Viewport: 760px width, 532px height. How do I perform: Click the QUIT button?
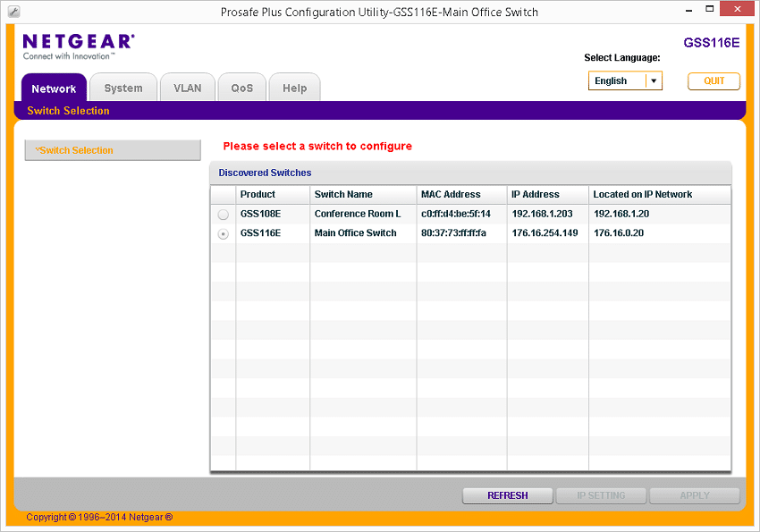[x=714, y=80]
